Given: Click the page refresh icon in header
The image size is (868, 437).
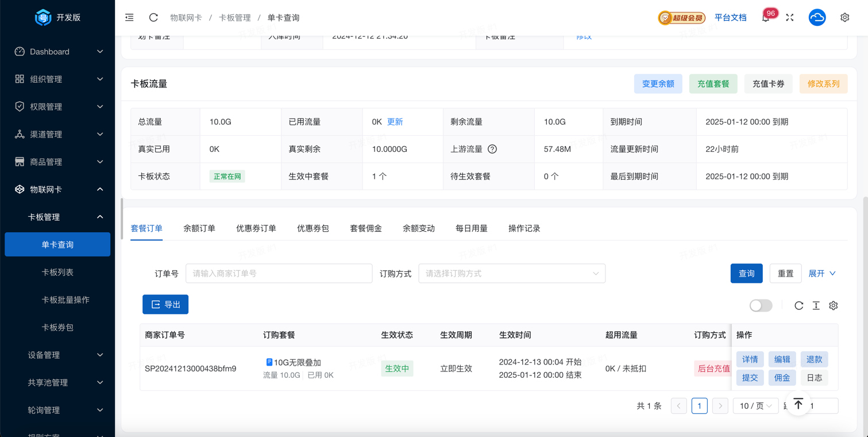Looking at the screenshot, I should (x=153, y=18).
